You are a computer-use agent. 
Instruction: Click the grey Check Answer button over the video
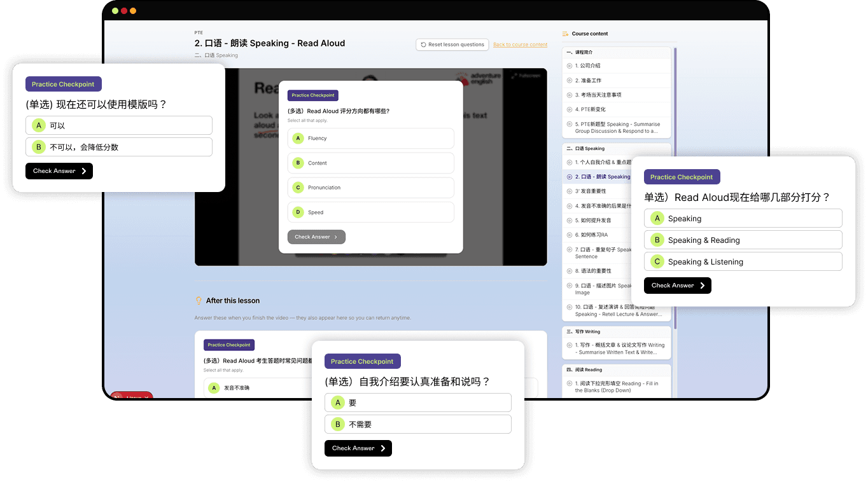316,237
